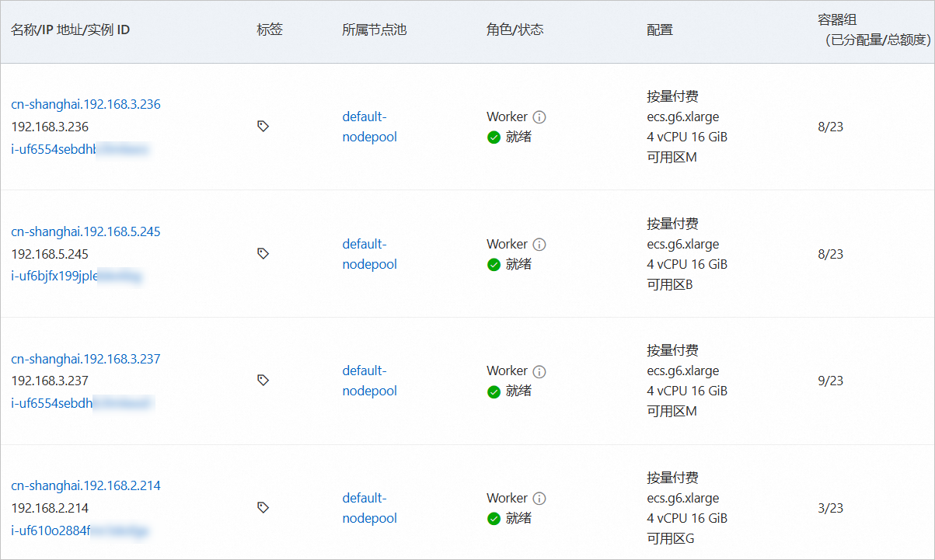Click the 角色/状态 column header
Screen dimensions: 935x560
(515, 30)
